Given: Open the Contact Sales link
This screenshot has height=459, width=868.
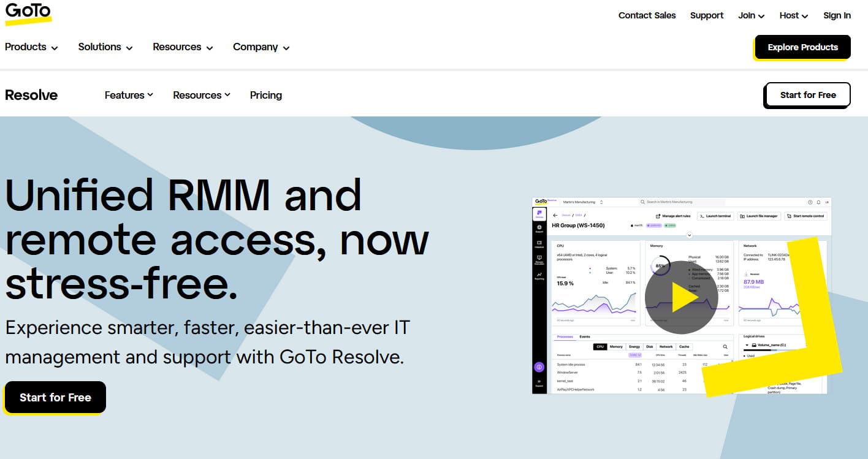Looking at the screenshot, I should 647,15.
